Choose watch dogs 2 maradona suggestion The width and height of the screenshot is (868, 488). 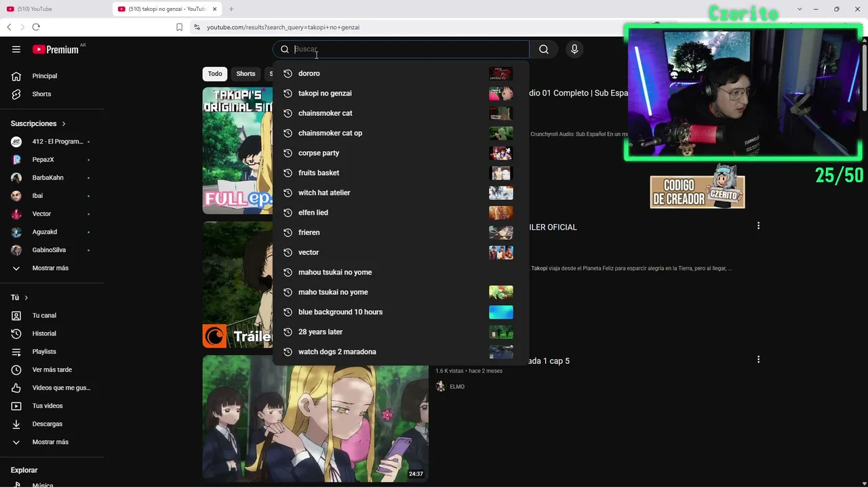click(x=401, y=352)
